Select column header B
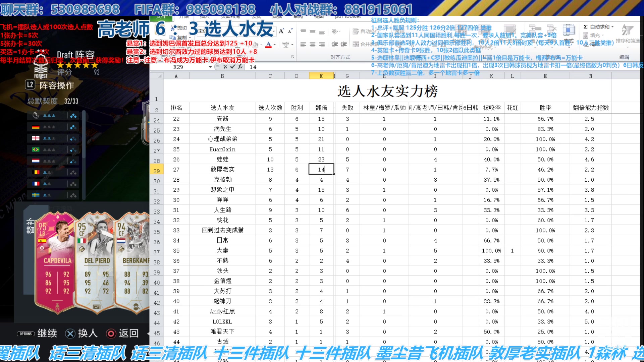This screenshot has height=362, width=644. [222, 76]
